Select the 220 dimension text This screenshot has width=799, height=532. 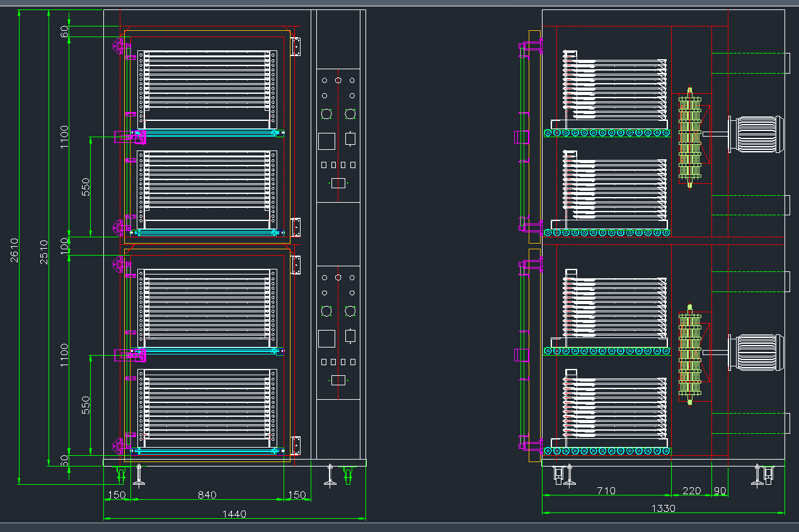click(x=691, y=490)
